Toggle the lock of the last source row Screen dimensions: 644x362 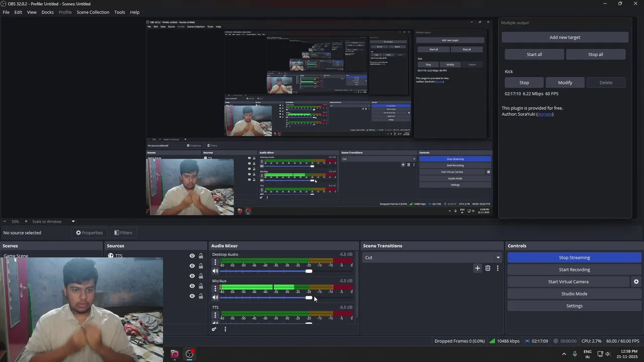point(201,296)
